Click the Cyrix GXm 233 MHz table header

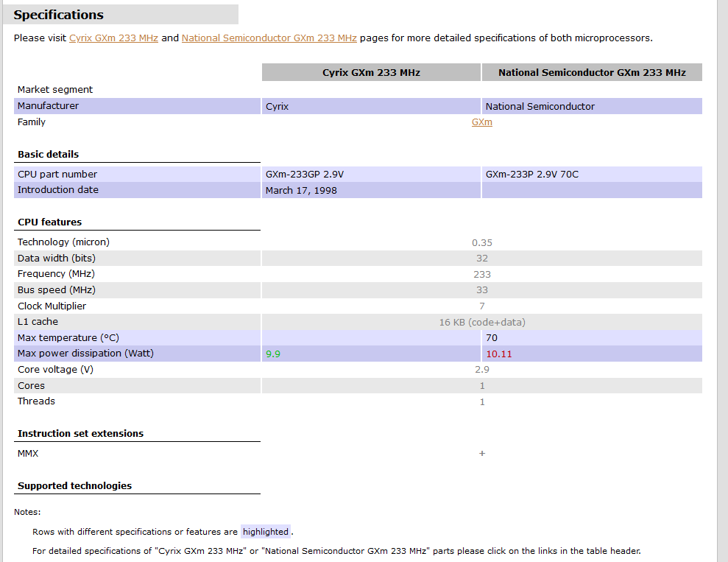point(372,72)
